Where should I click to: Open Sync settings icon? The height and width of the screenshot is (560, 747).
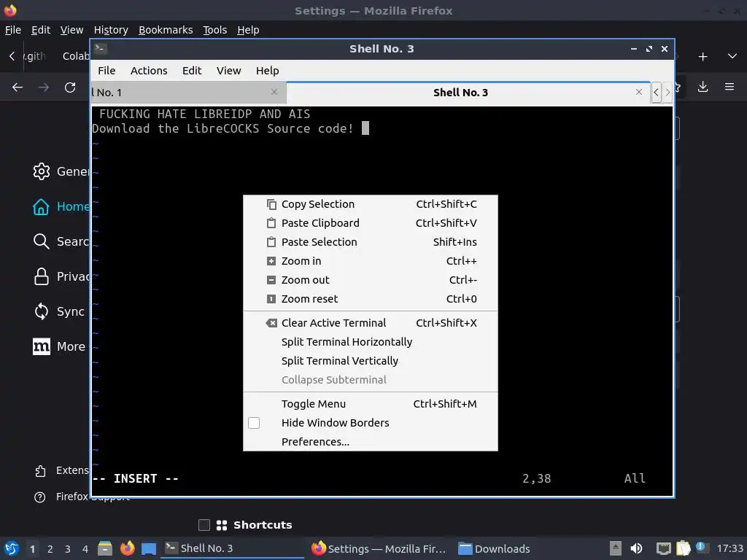click(42, 311)
